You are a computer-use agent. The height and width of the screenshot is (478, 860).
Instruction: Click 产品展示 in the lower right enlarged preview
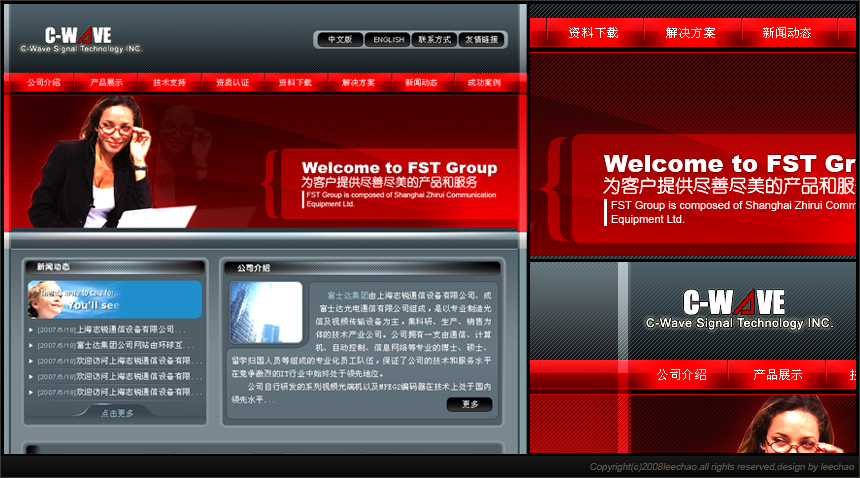coord(778,375)
